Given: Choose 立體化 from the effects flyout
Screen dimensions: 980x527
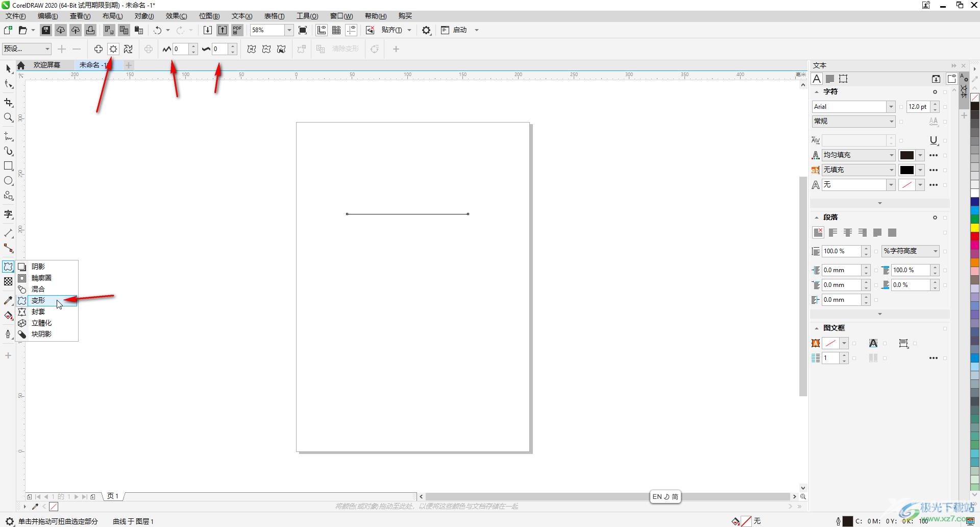Looking at the screenshot, I should coord(47,323).
